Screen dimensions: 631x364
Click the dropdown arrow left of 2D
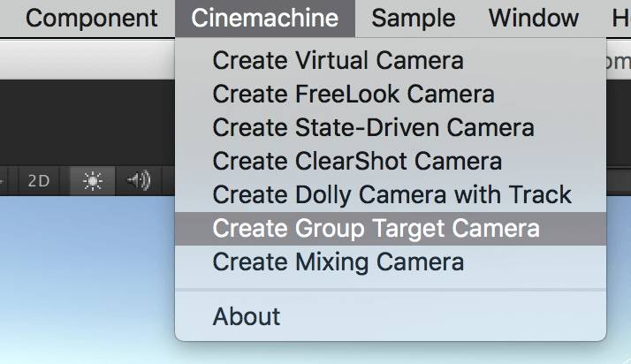pyautogui.click(x=4, y=181)
